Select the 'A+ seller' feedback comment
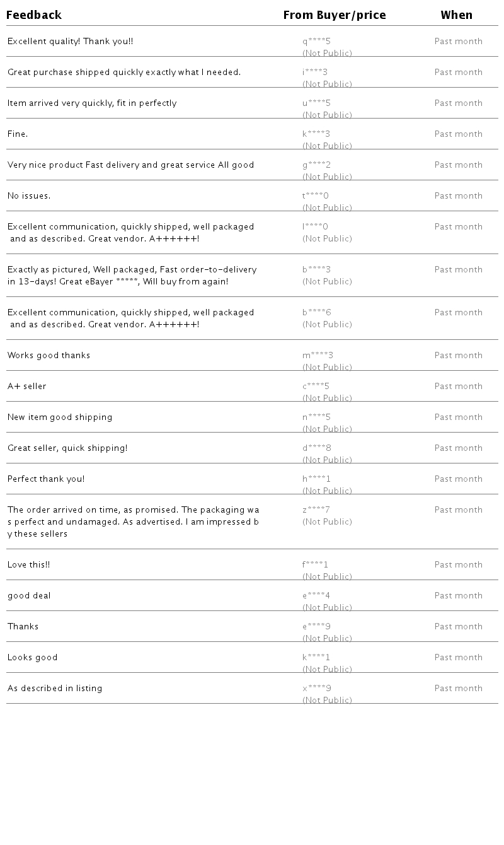 click(x=26, y=387)
